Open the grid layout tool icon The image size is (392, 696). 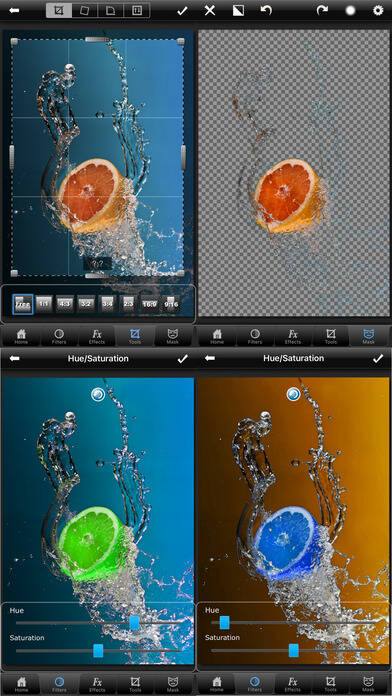(x=137, y=11)
